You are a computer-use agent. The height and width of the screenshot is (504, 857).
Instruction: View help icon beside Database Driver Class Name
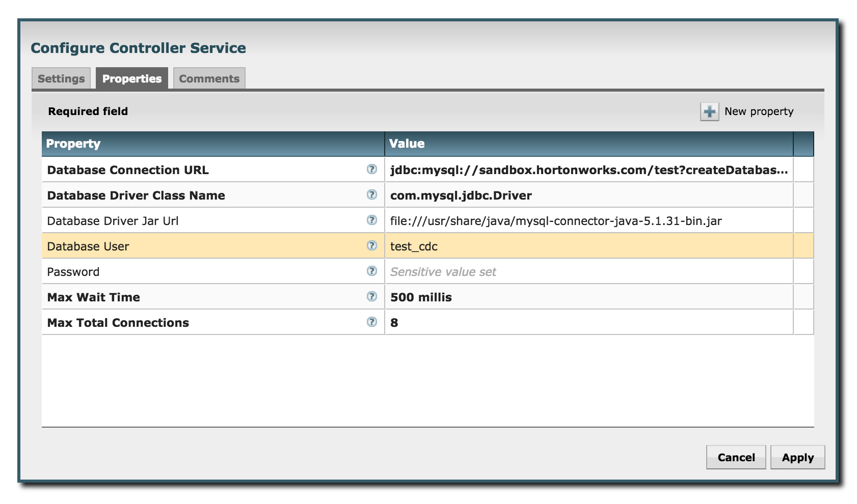[372, 195]
